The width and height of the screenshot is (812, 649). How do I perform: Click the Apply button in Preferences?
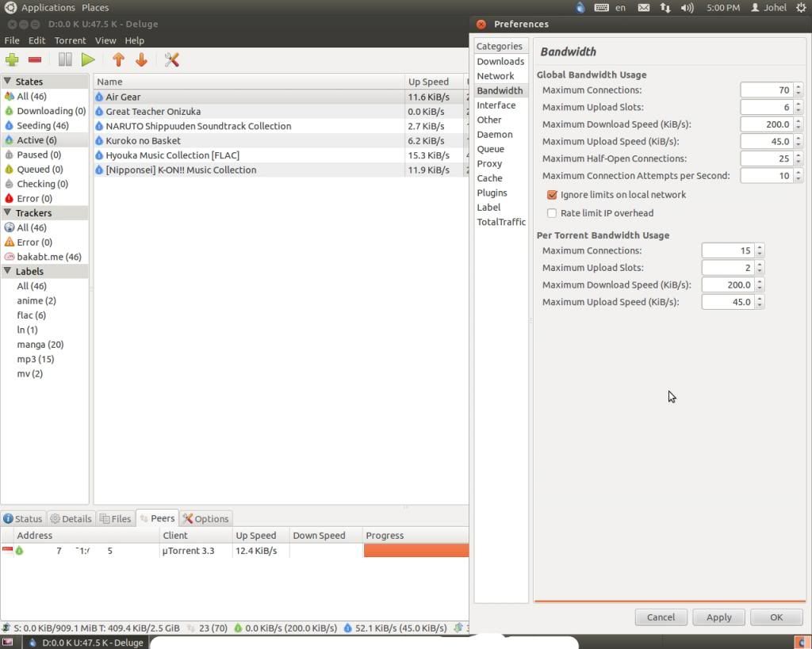coord(718,617)
